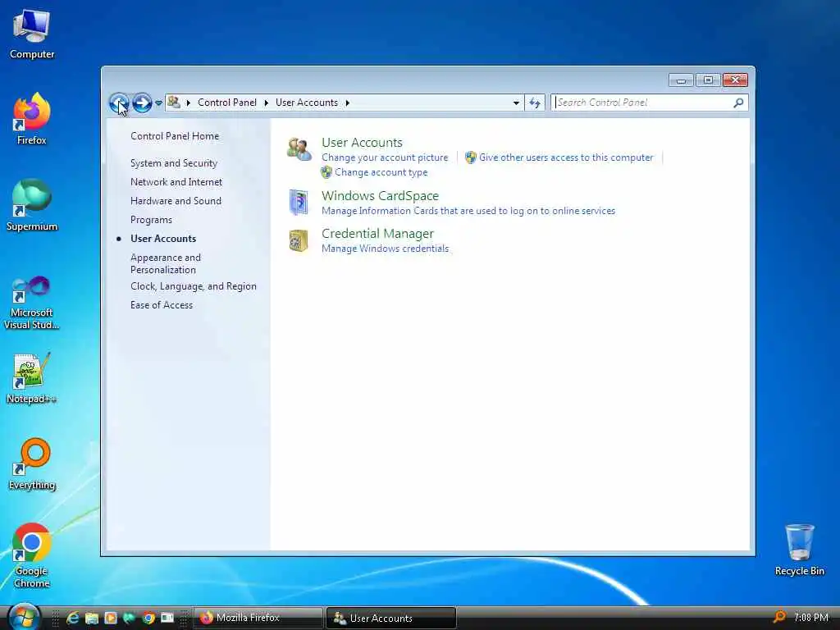
Task: Minimize the User Accounts window
Action: click(x=681, y=80)
